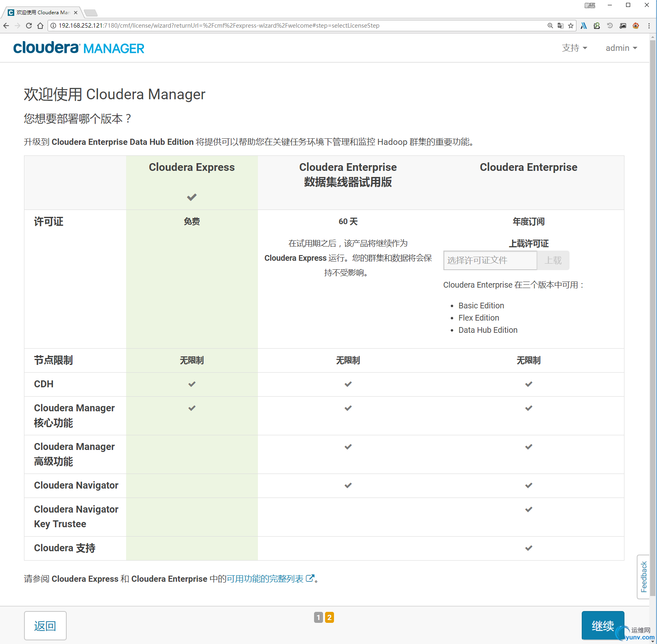This screenshot has width=657, height=644.
Task: View site information icon beside the URL
Action: coord(53,26)
